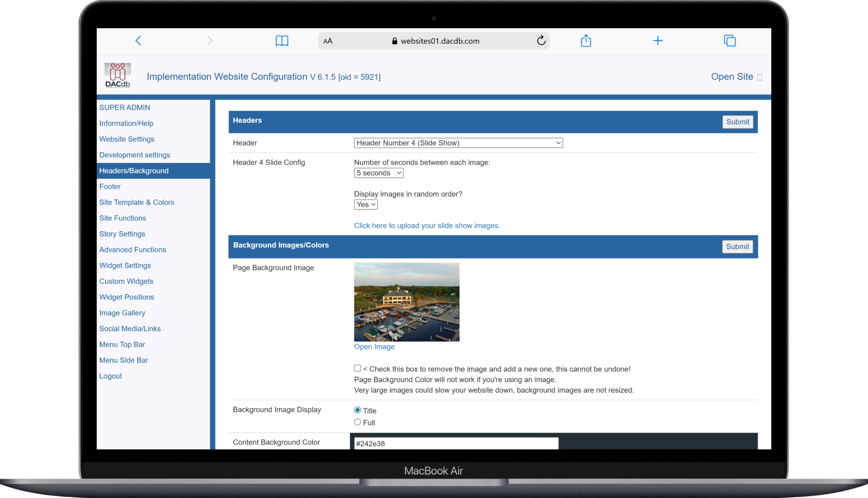Submit the Background Images/Colors section
The image size is (868, 498).
(x=737, y=247)
